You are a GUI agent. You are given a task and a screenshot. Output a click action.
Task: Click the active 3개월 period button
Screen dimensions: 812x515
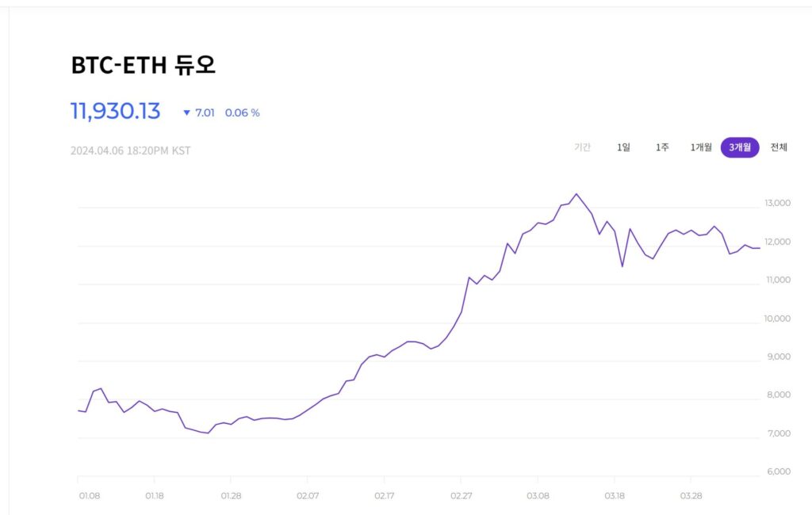(x=740, y=147)
